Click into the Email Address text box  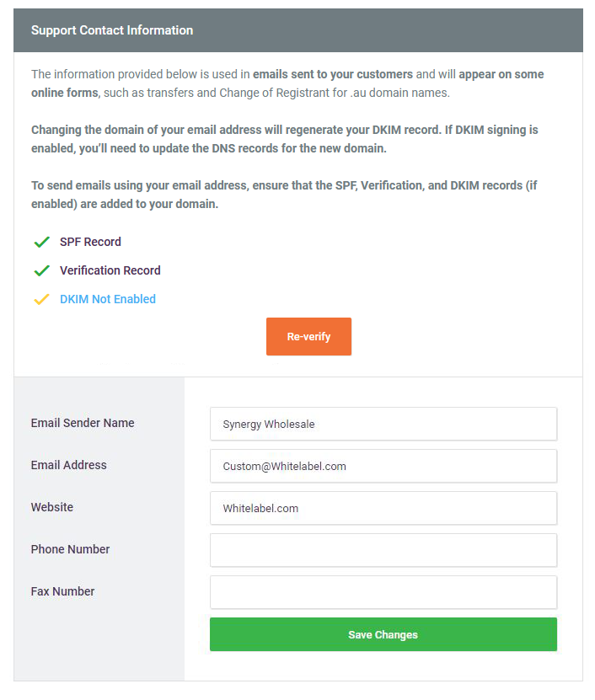[383, 466]
